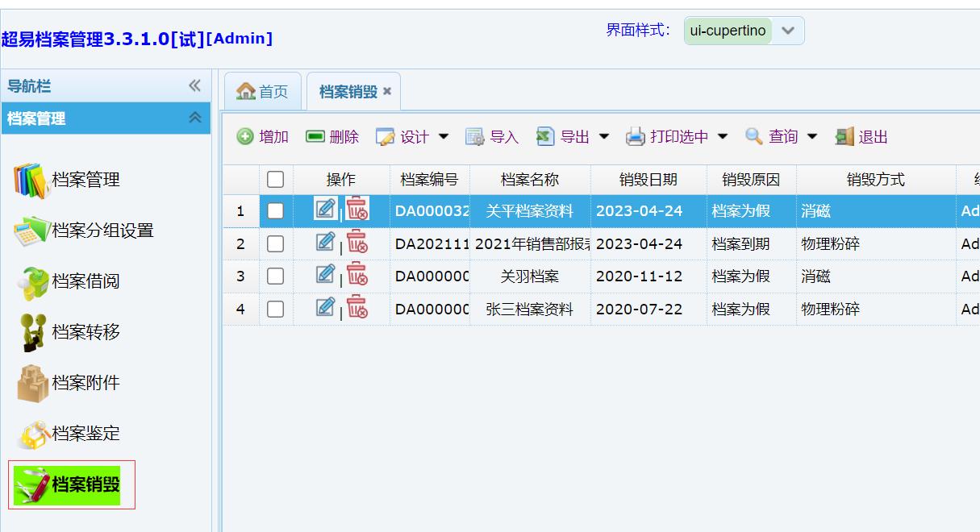Toggle the select-all checkbox in table header
Screen dimensions: 980x532
coord(275,179)
